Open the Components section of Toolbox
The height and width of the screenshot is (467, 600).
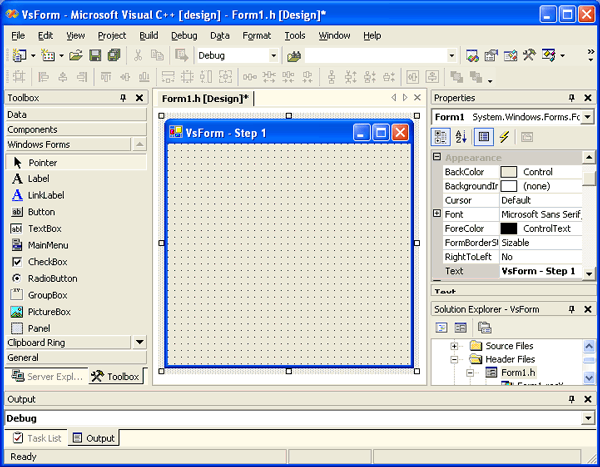[33, 130]
